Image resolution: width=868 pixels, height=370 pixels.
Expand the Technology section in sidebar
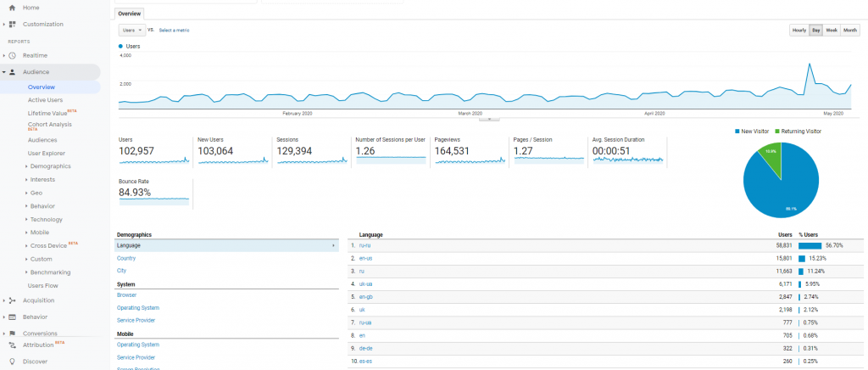click(27, 219)
